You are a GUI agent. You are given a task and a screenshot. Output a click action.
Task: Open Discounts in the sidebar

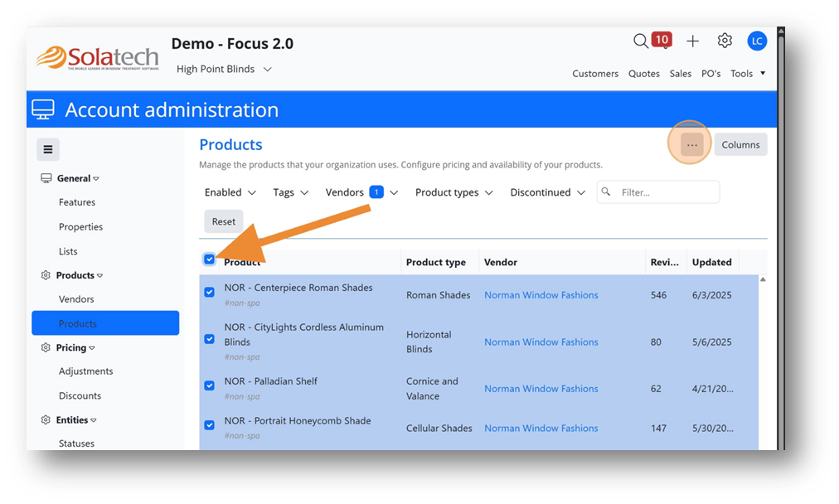click(80, 395)
